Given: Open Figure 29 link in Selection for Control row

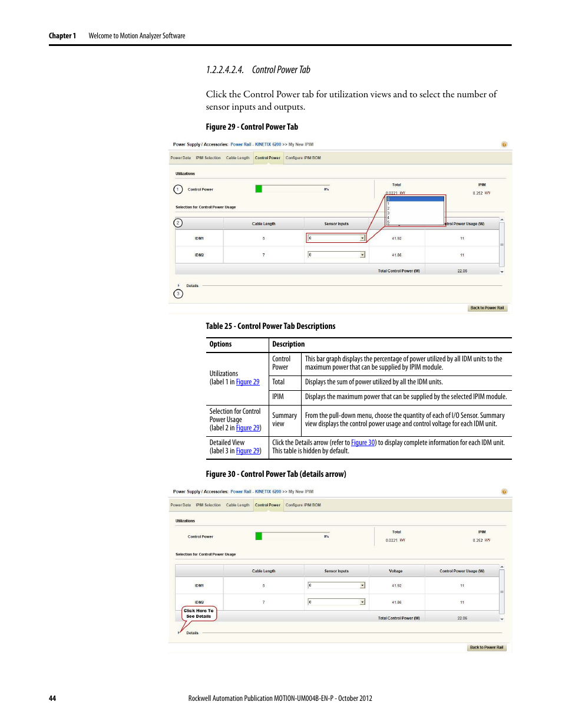Looking at the screenshot, I should [x=247, y=428].
